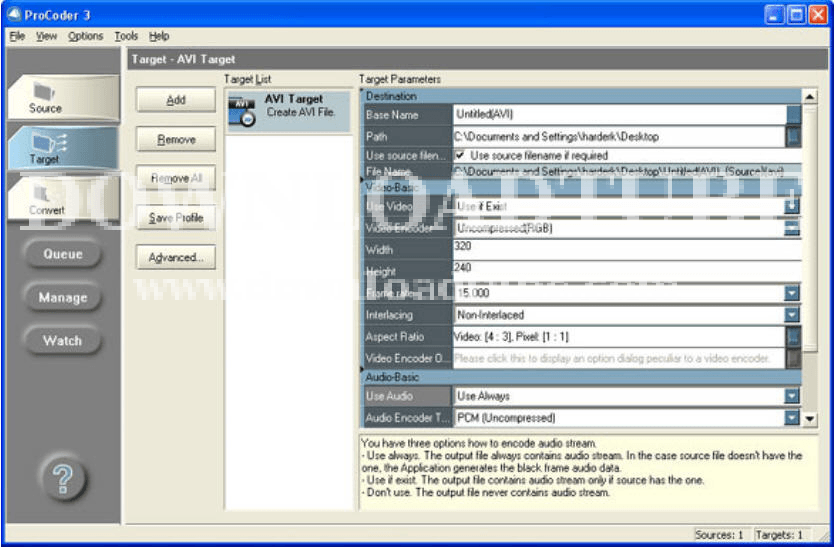This screenshot has width=836, height=547.
Task: Open the Tools menu
Action: click(x=126, y=36)
